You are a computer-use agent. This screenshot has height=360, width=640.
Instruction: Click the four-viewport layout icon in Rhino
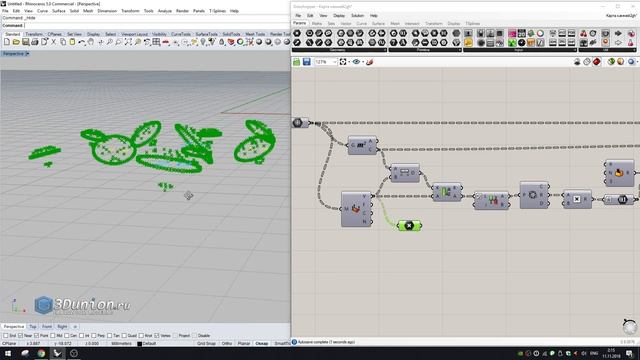[x=156, y=42]
